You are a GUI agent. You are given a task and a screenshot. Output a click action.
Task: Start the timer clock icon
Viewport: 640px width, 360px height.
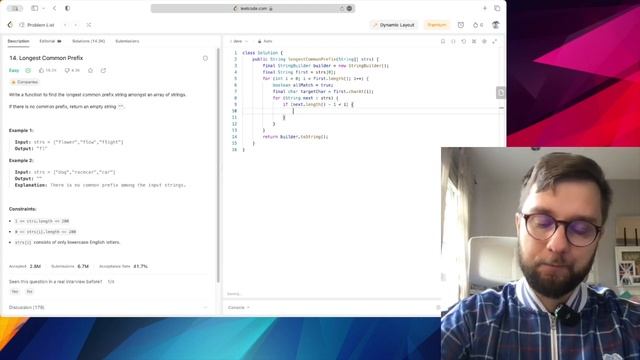(x=461, y=25)
